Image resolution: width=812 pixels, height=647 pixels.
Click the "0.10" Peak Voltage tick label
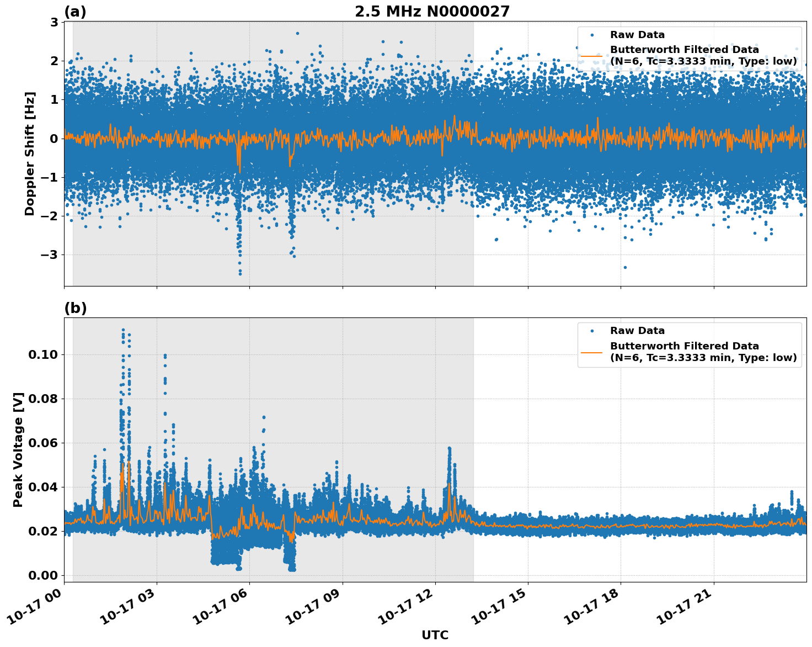click(43, 354)
